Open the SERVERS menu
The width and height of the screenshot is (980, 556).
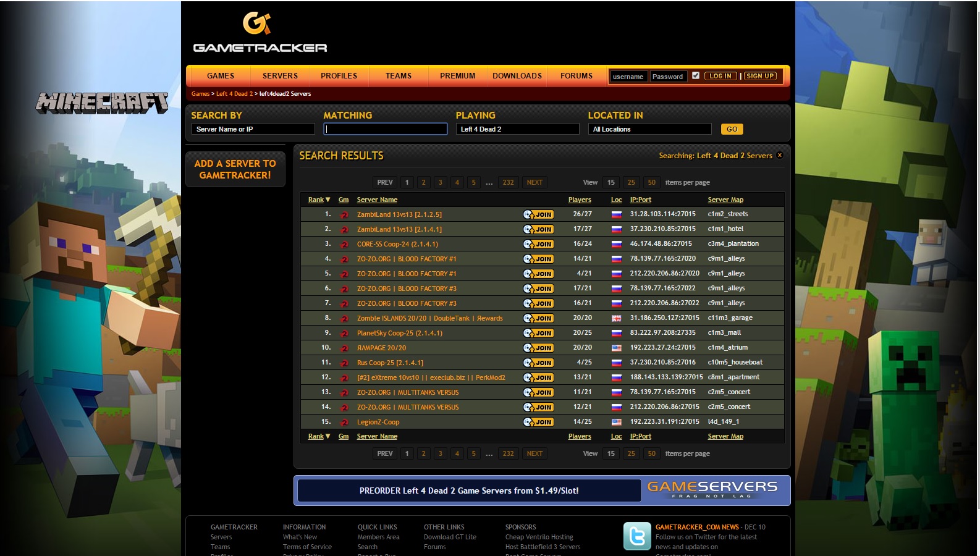tap(280, 76)
